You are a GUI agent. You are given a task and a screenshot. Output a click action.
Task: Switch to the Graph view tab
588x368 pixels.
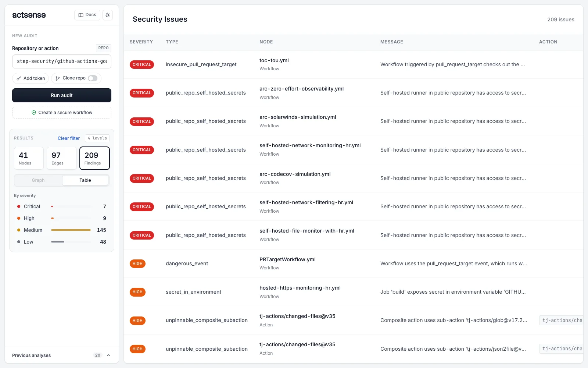click(38, 180)
